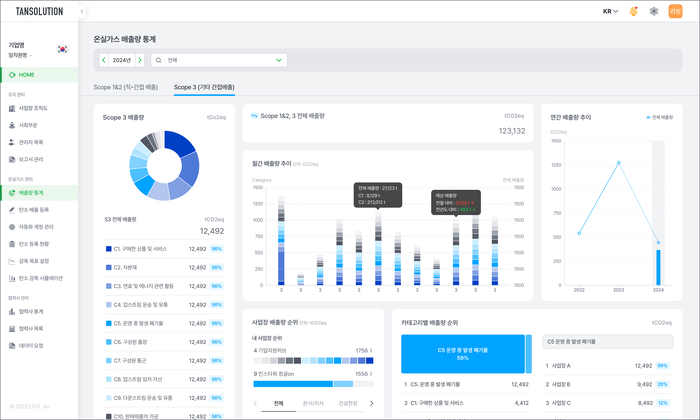Go to HOME in the sidebar
The image size is (700, 420).
click(x=27, y=75)
